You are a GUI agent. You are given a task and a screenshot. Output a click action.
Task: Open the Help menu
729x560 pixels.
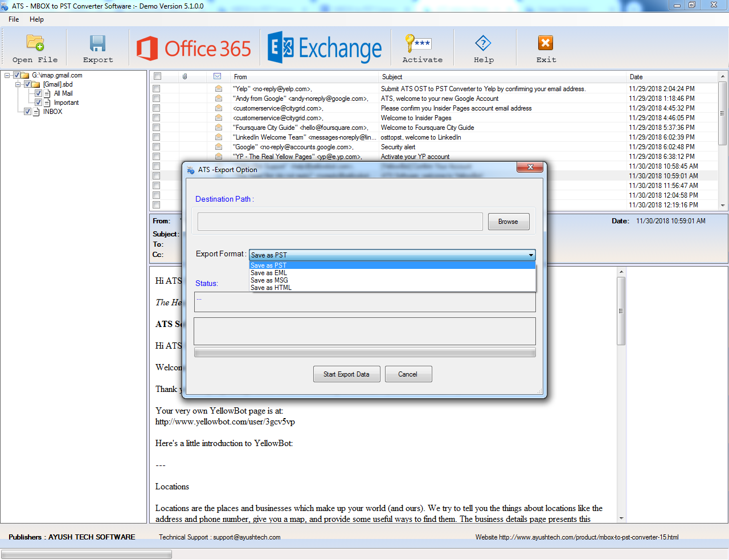pyautogui.click(x=36, y=19)
